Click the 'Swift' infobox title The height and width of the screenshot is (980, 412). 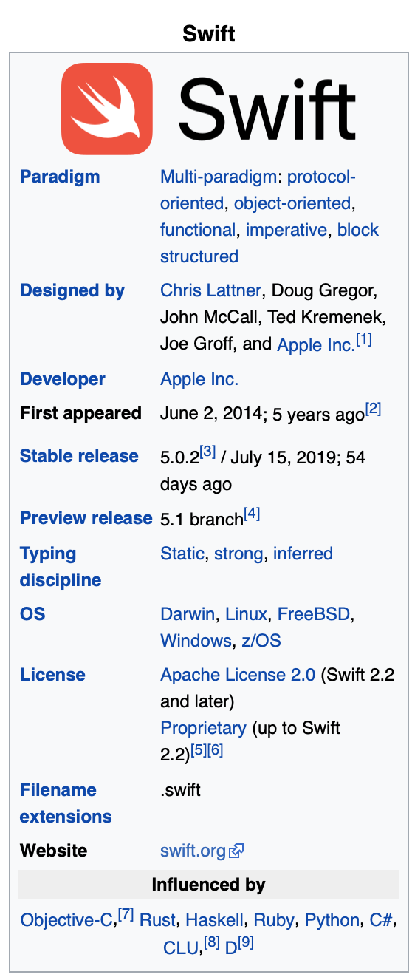(x=209, y=33)
